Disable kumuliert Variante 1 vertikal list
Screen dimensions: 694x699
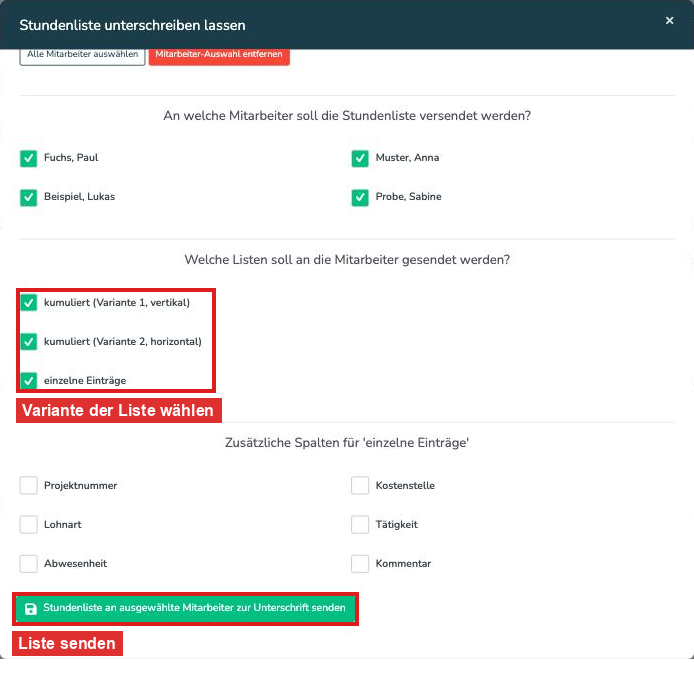pyautogui.click(x=29, y=303)
